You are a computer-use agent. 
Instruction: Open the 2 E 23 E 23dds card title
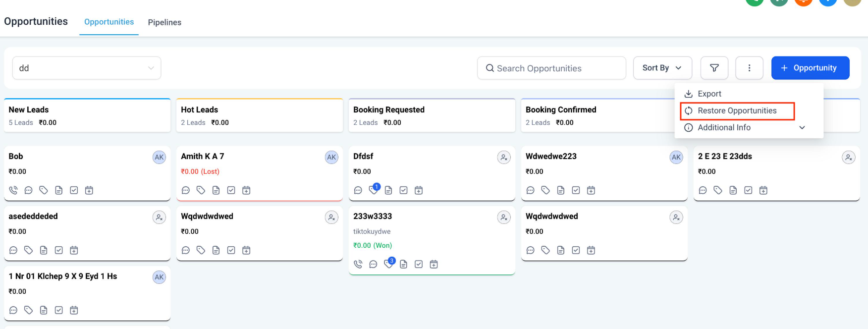point(725,157)
